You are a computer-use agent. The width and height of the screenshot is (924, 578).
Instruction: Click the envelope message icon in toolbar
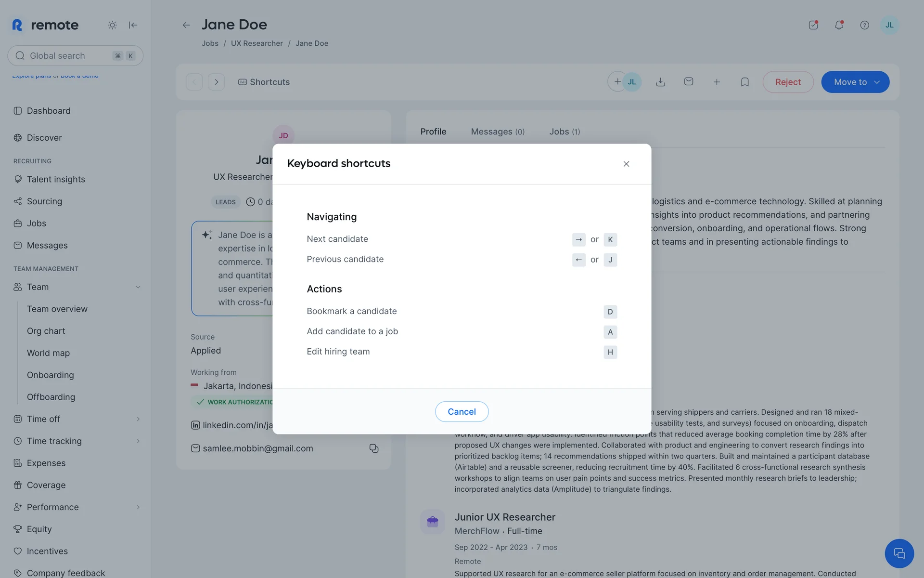(689, 82)
